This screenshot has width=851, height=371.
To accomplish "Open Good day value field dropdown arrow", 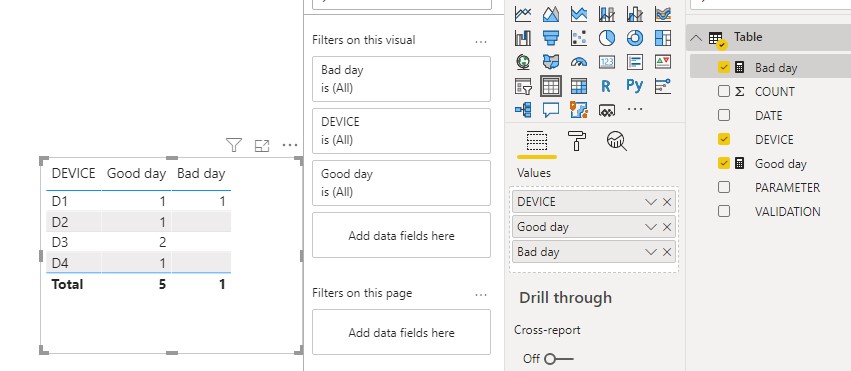I will click(x=651, y=227).
